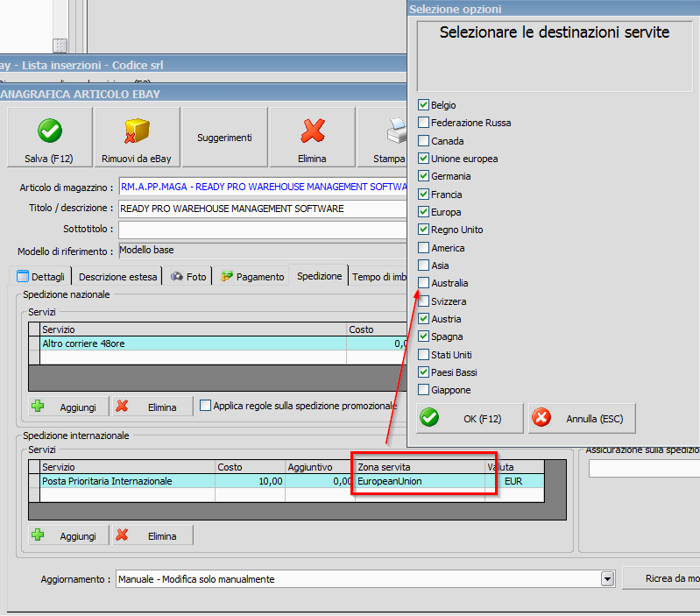This screenshot has height=616, width=700.
Task: Uncheck Paesi Bassi checkbox
Action: click(424, 372)
